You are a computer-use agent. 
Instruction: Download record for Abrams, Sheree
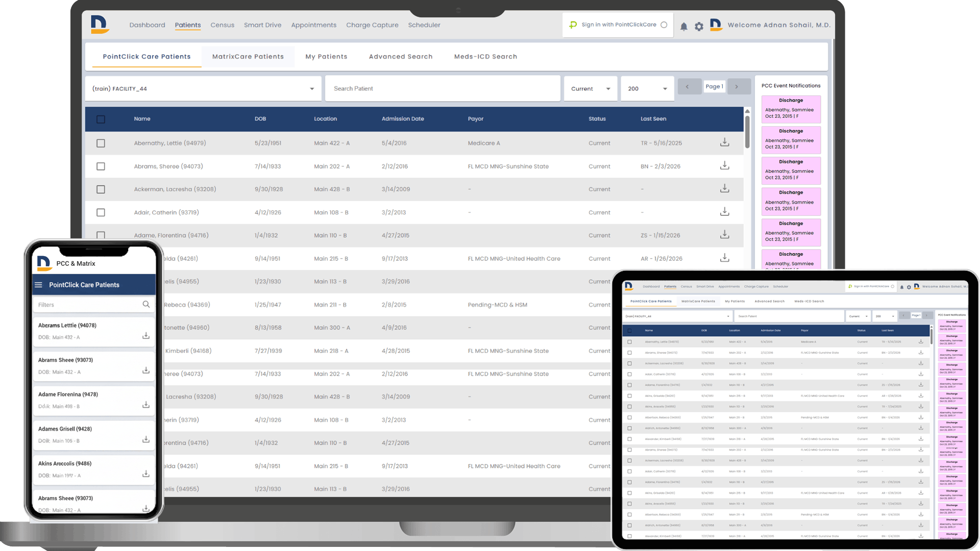click(x=724, y=166)
